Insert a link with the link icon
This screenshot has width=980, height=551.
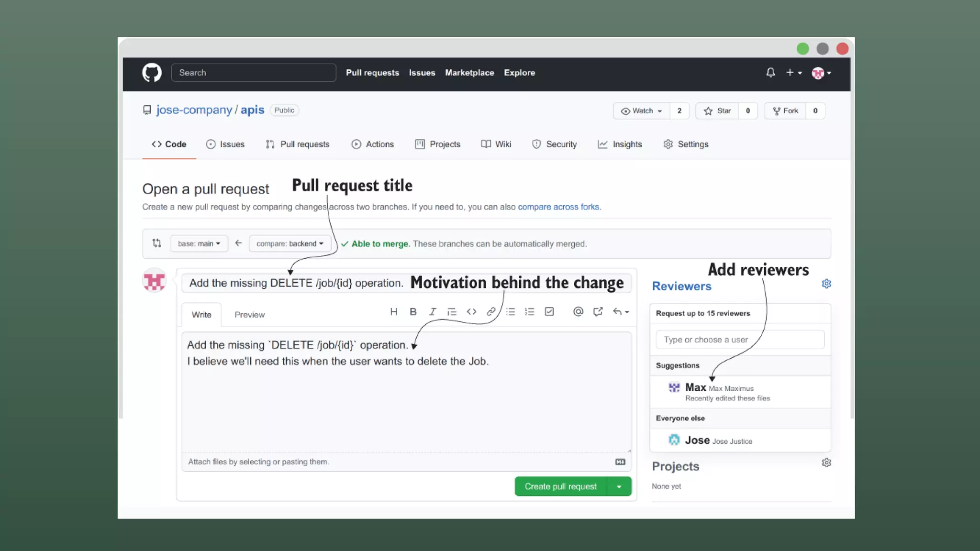click(x=491, y=312)
